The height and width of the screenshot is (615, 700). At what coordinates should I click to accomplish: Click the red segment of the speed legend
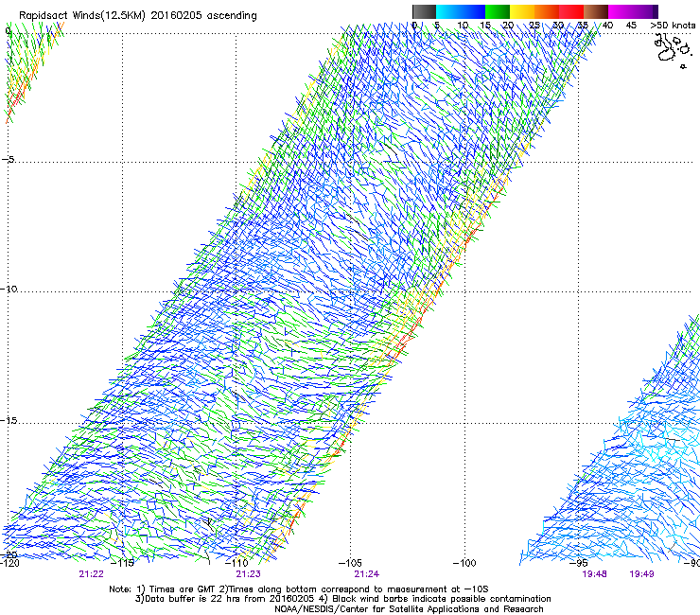click(571, 11)
